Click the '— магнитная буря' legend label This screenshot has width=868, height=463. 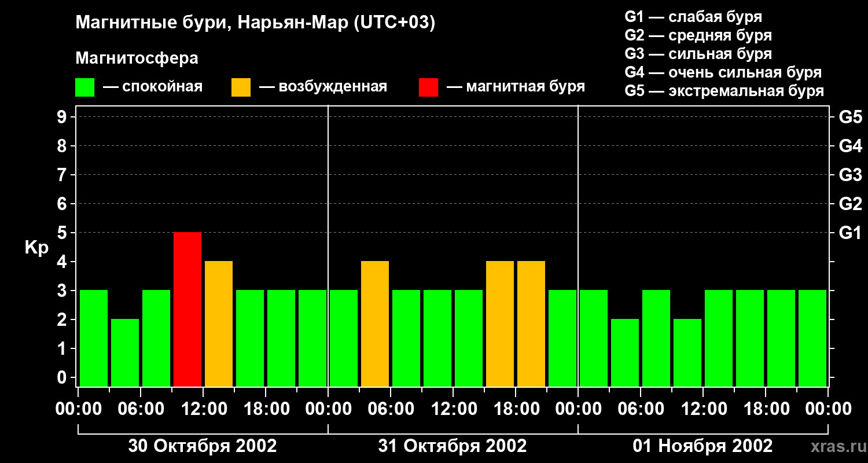(516, 87)
